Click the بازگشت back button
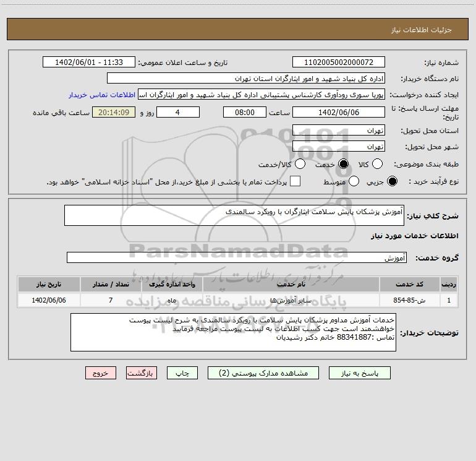 tap(142, 373)
